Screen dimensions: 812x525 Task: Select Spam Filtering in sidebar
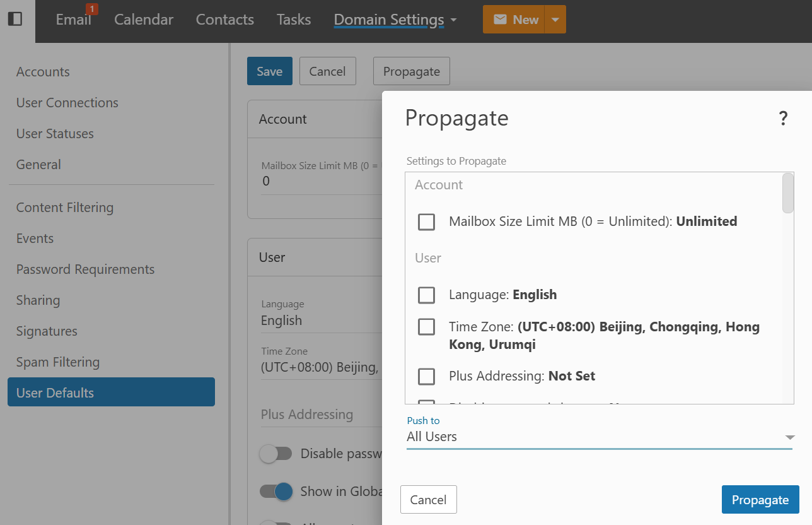[58, 362]
